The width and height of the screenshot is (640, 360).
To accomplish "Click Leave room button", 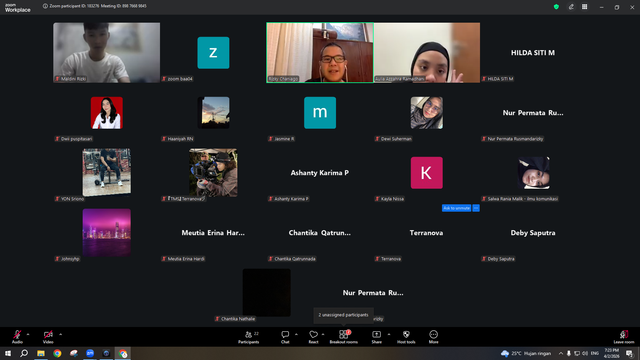I will coord(624,337).
